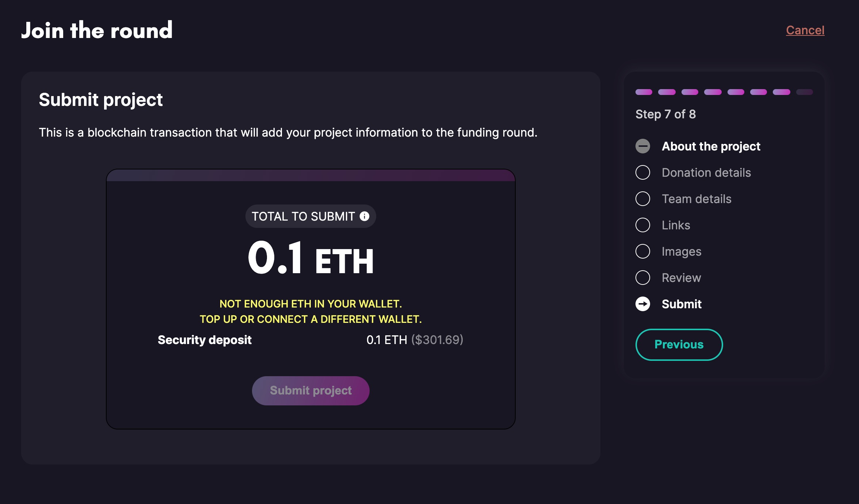
Task: Select the Team details step circle
Action: (x=643, y=199)
